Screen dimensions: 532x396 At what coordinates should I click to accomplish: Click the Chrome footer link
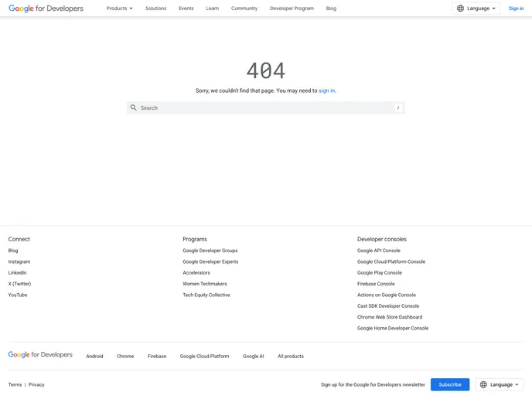tap(125, 356)
